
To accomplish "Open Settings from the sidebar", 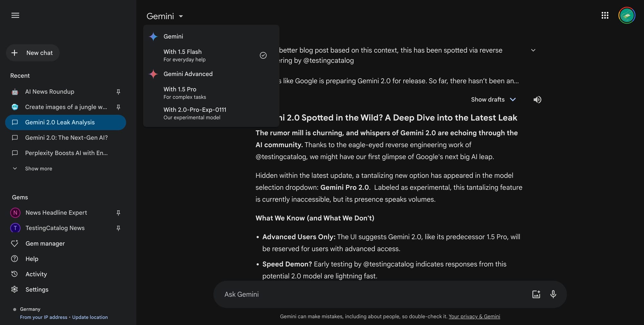I will (37, 289).
